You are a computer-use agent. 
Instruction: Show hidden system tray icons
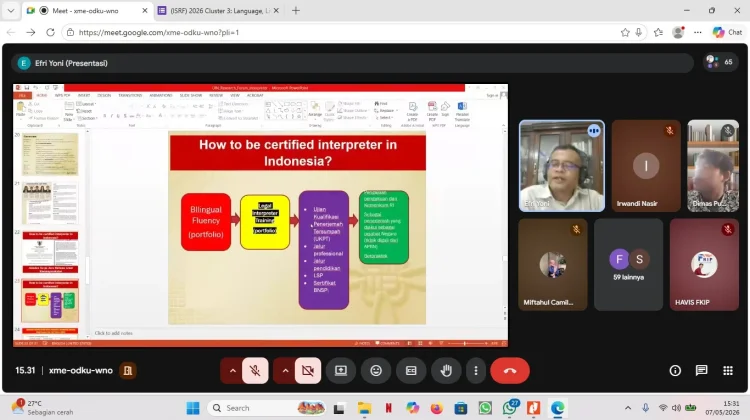(628, 408)
